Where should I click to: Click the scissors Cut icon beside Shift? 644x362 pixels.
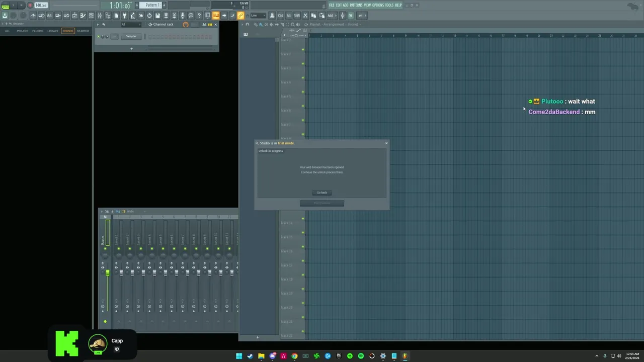[x=305, y=16]
